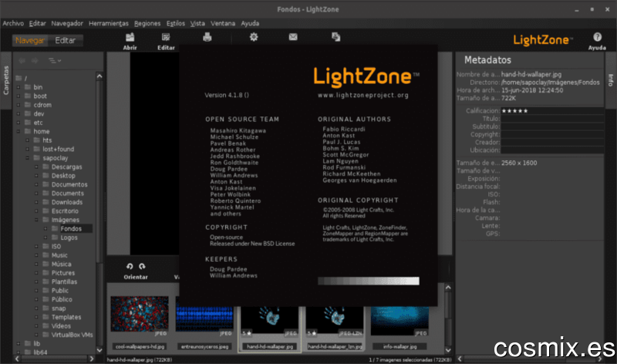The image size is (617, 364).
Task: Select the Carpetas side tab
Action: point(6,80)
